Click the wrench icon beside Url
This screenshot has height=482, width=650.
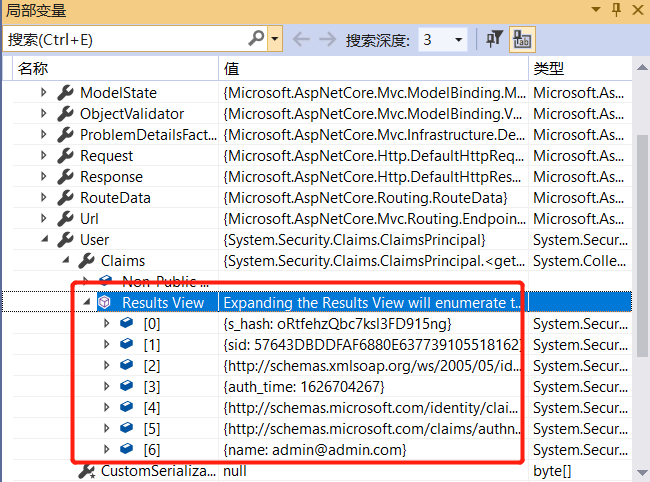click(65, 219)
